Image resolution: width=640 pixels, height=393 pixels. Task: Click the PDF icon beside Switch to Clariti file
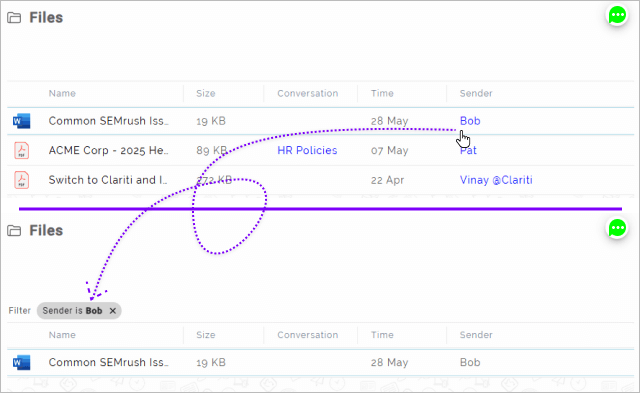(x=22, y=180)
